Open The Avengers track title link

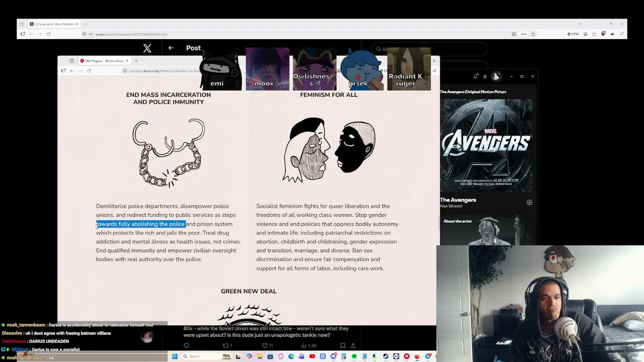458,200
